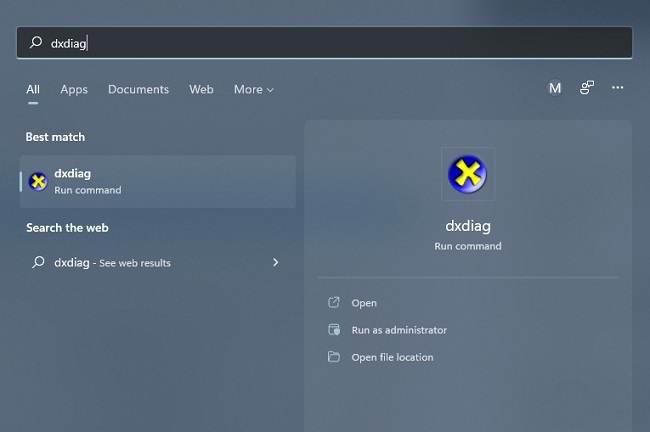Viewport: 650px width, 432px height.
Task: Open the three-dots options menu
Action: [617, 87]
